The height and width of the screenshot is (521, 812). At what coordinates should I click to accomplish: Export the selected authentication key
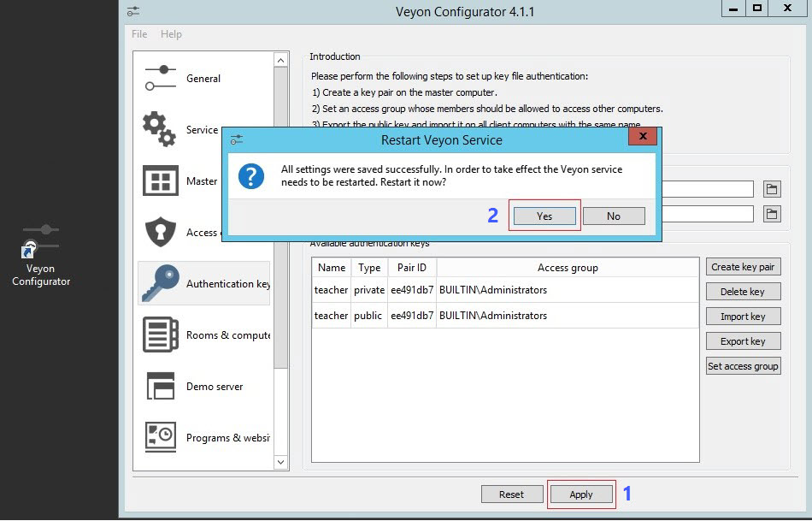(743, 340)
